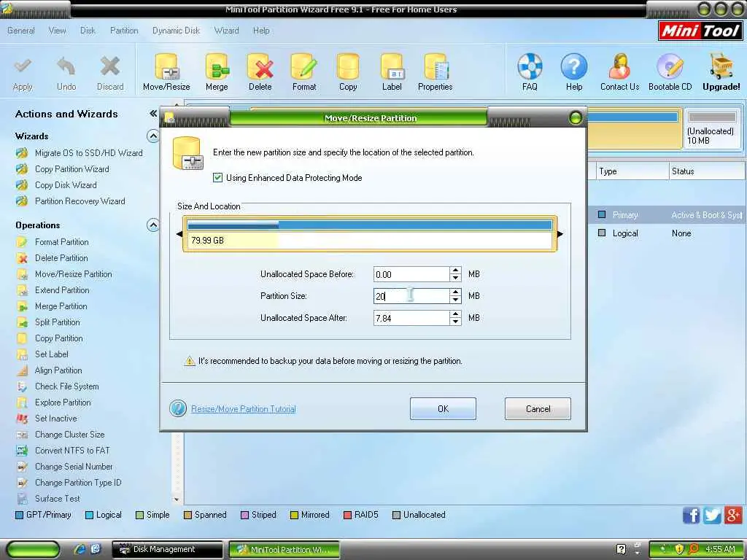Open the Properties toolbar icon
The width and height of the screenshot is (747, 560).
pyautogui.click(x=436, y=66)
